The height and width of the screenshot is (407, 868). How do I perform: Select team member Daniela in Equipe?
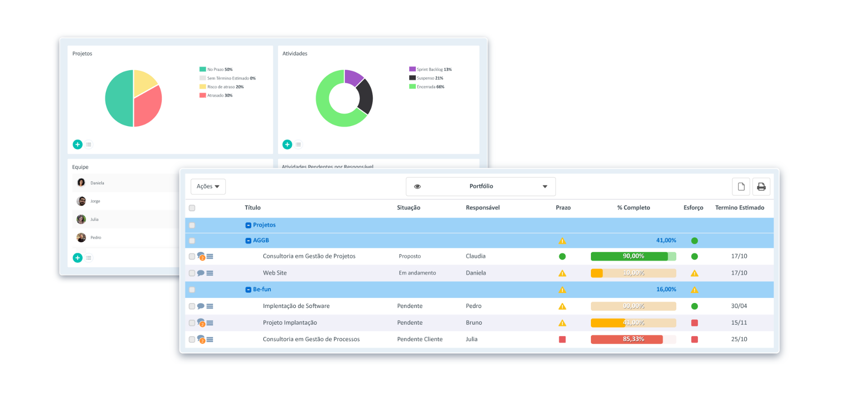[x=97, y=183]
